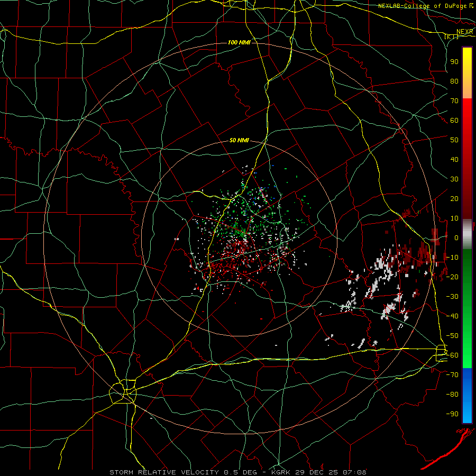Select the blue band of the velocity scale
476x476 pixels.
[467, 395]
